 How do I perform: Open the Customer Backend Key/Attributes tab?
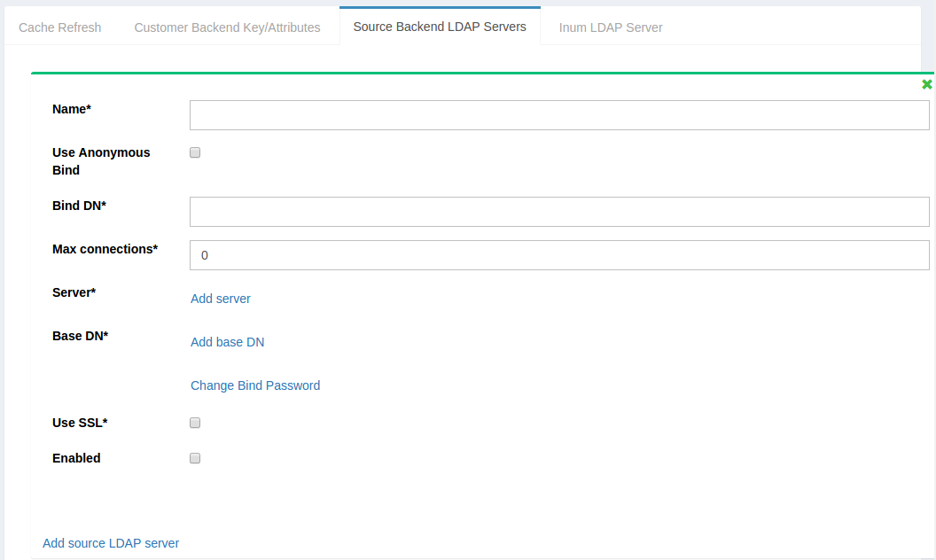pyautogui.click(x=227, y=27)
